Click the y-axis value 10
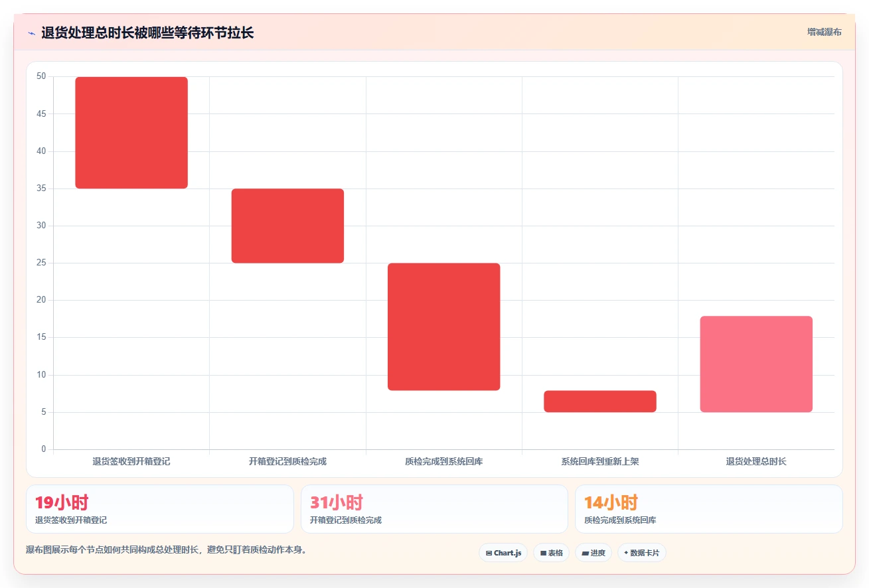 (41, 375)
